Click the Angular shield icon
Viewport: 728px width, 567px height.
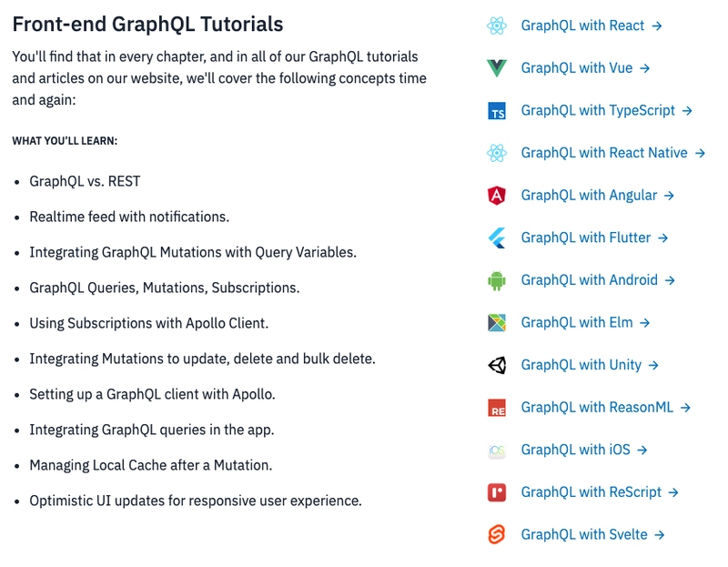pos(496,196)
